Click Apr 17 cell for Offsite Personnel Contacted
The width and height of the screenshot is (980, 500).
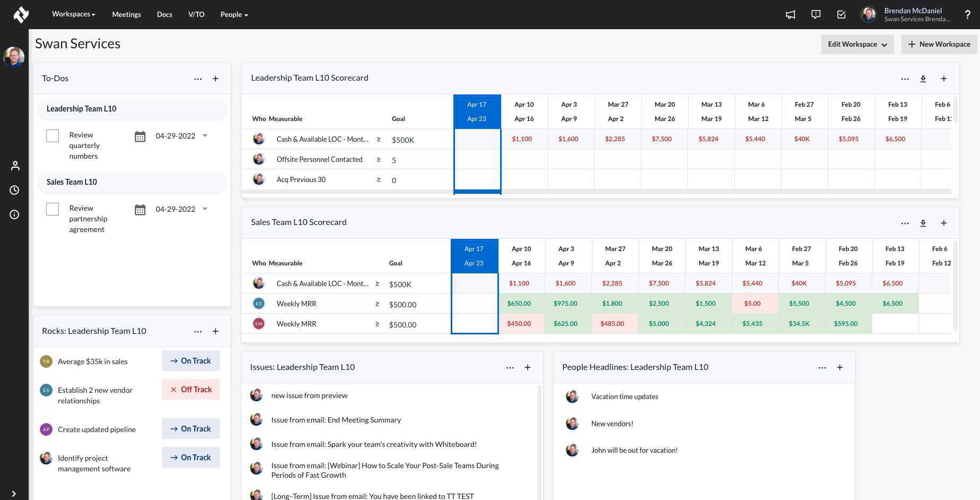pyautogui.click(x=477, y=159)
